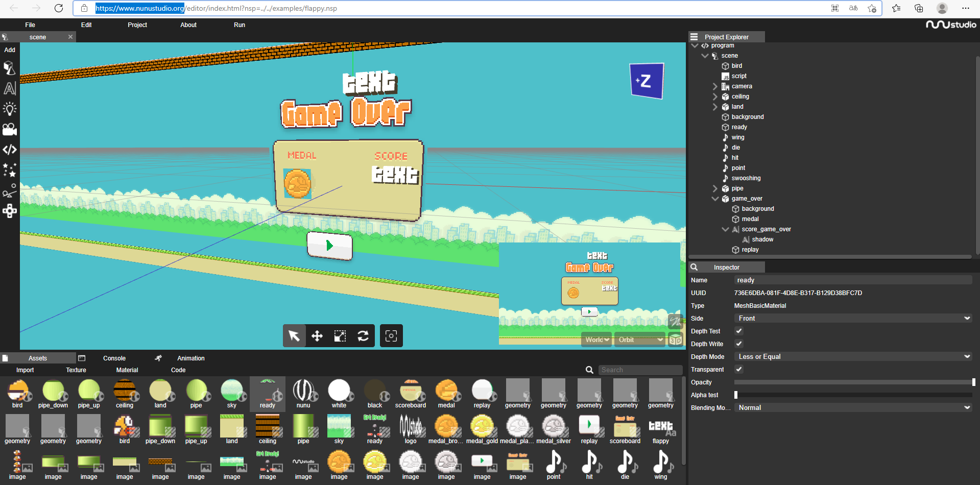Open the Material assets menu
This screenshot has width=980, height=485.
coord(127,370)
